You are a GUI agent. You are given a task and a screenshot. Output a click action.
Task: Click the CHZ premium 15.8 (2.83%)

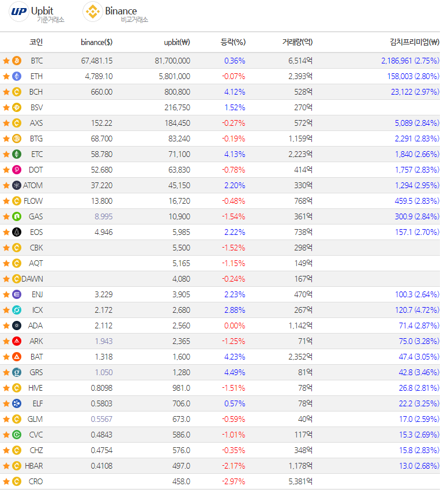(419, 450)
